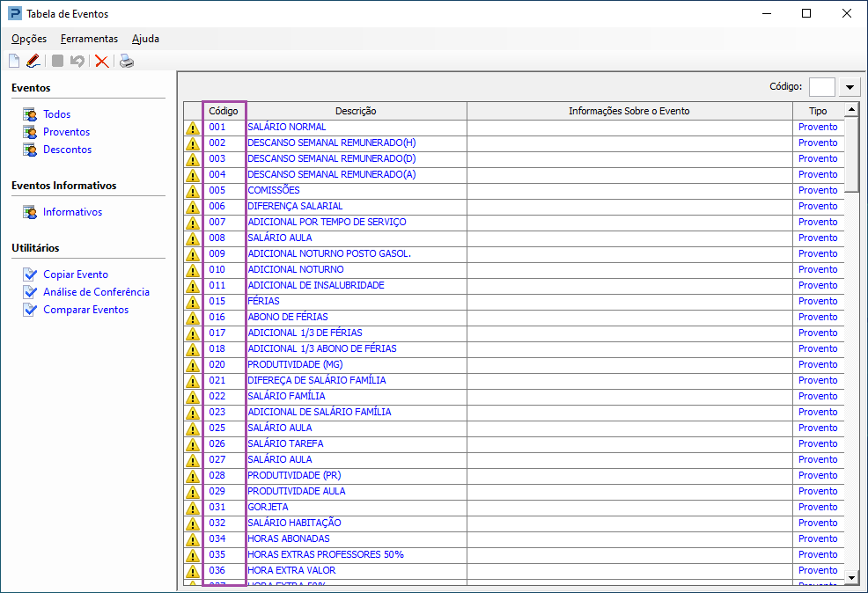
Task: Open Informativos events
Action: (72, 212)
